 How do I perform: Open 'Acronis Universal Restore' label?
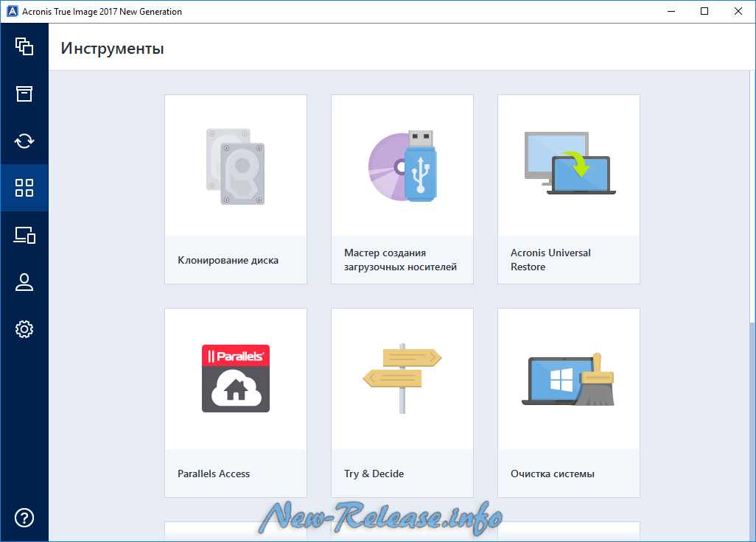[550, 260]
